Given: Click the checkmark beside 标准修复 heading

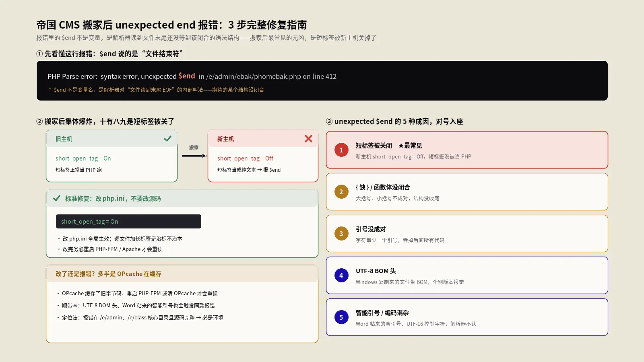Looking at the screenshot, I should tap(57, 198).
